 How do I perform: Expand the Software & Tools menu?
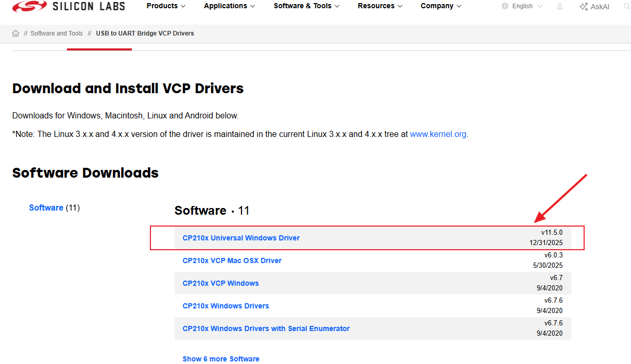[x=306, y=6]
